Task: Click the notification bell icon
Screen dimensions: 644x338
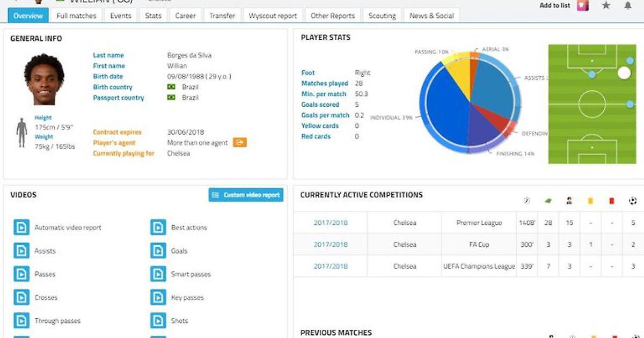Action: 627,5
